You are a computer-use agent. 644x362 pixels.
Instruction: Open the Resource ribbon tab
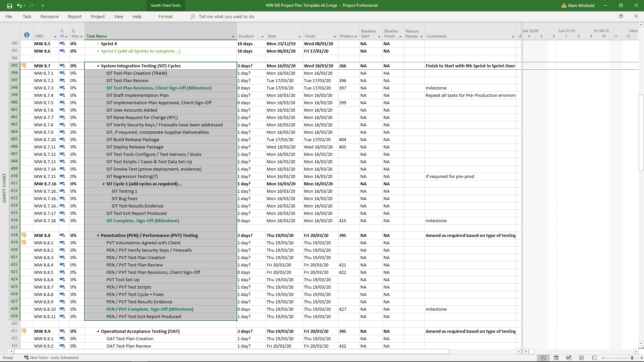[x=49, y=16]
